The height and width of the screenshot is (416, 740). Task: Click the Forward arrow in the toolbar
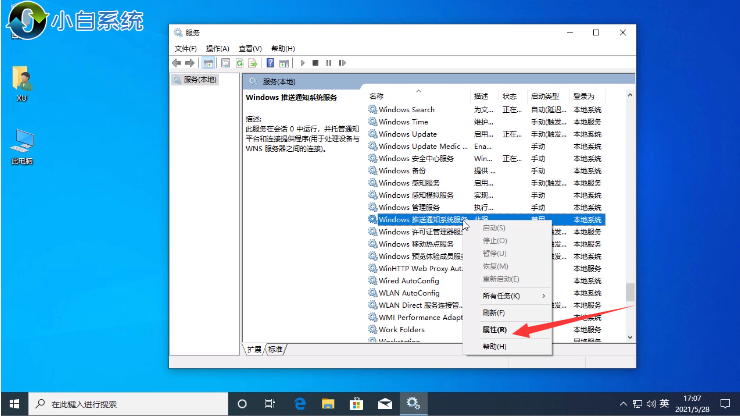(x=190, y=62)
